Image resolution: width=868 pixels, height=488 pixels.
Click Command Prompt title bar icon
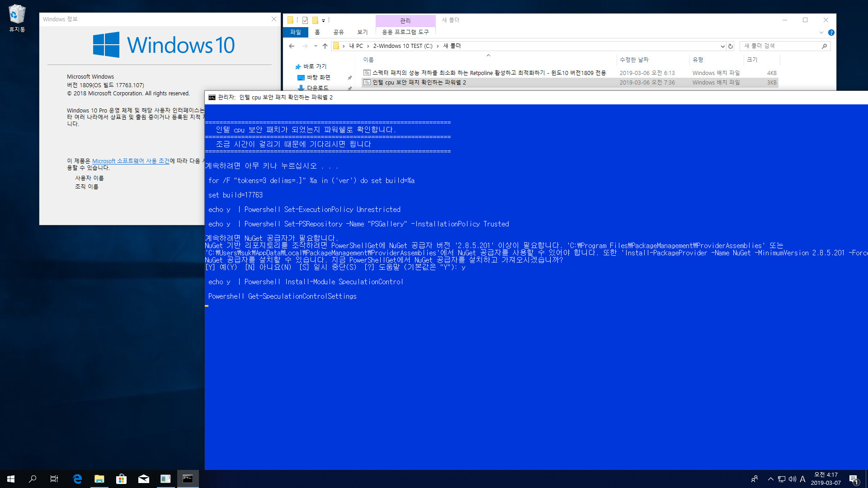point(212,98)
